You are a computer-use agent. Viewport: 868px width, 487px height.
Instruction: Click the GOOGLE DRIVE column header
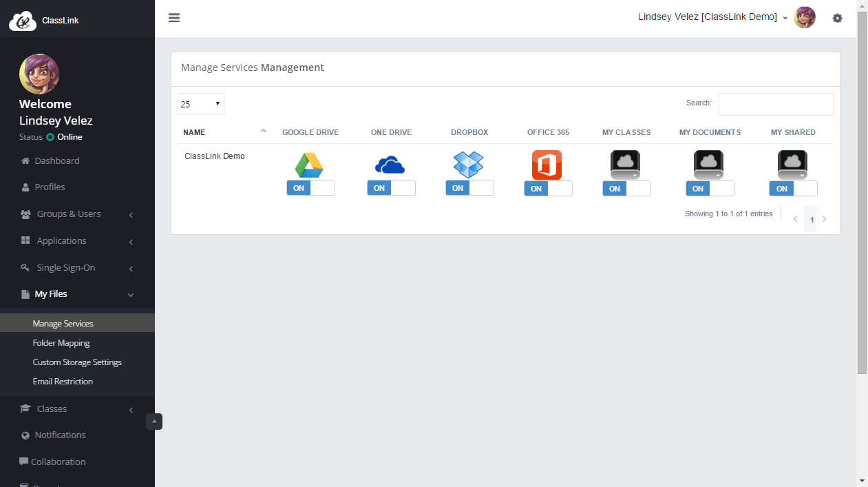tap(310, 132)
